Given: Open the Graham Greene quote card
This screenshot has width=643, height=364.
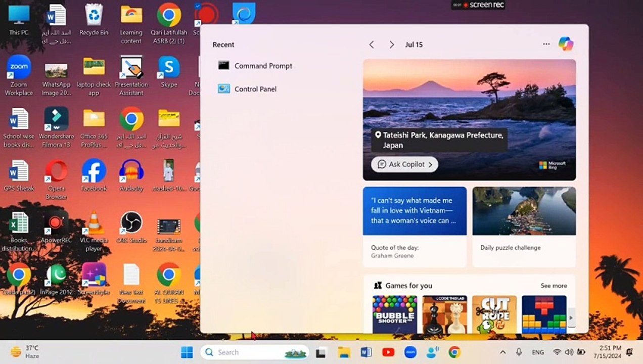Looking at the screenshot, I should coord(415,226).
